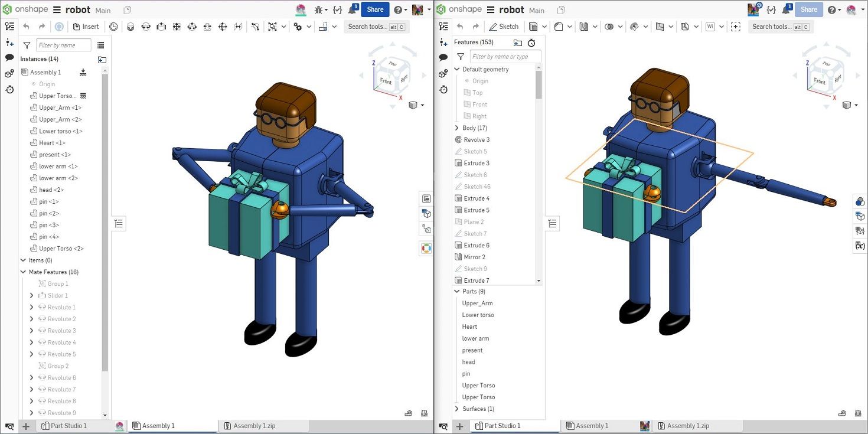Click the add custom tools plus icon

tap(735, 27)
